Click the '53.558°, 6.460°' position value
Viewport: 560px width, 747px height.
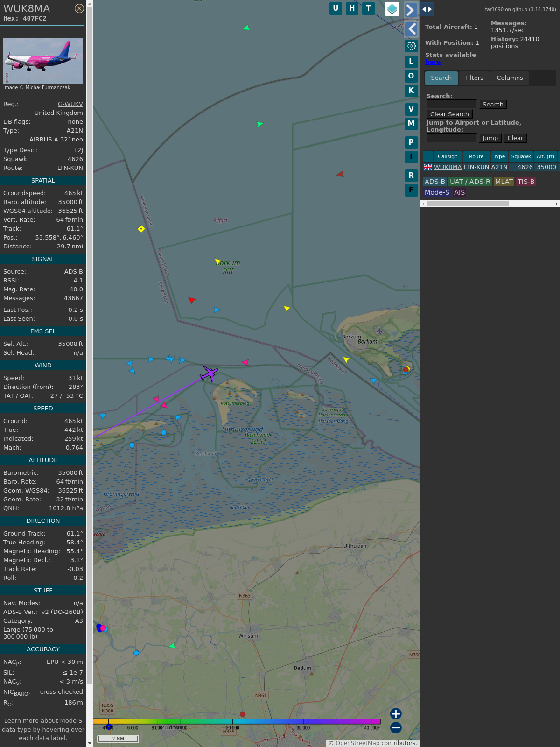click(x=59, y=238)
